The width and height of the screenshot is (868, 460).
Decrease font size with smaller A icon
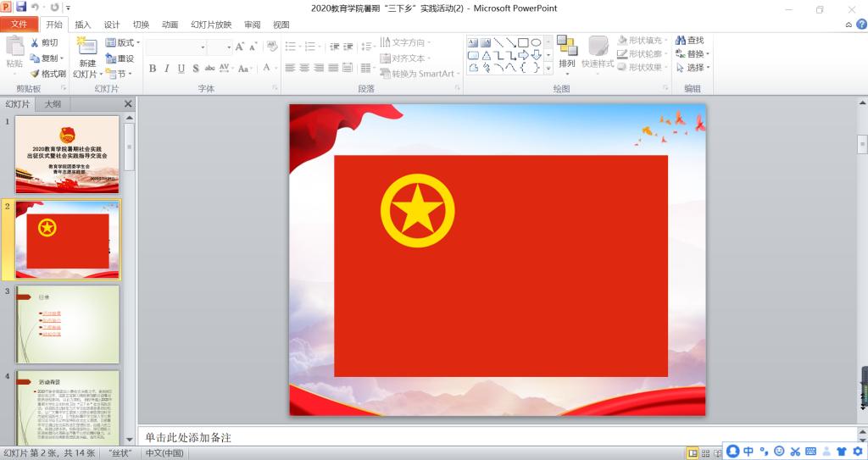(x=253, y=47)
